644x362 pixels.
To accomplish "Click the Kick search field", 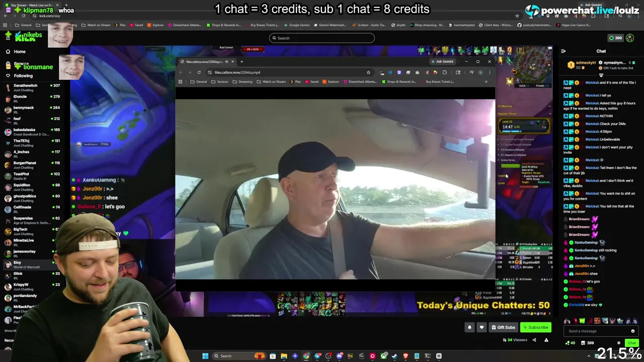I will coord(322,38).
